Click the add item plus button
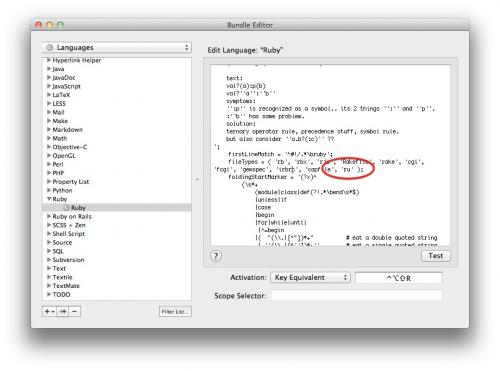Image resolution: width=500 pixels, height=371 pixels. (x=49, y=311)
